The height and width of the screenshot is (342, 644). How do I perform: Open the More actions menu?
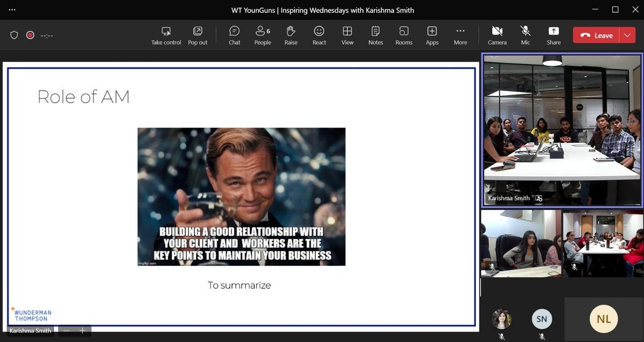coord(460,36)
